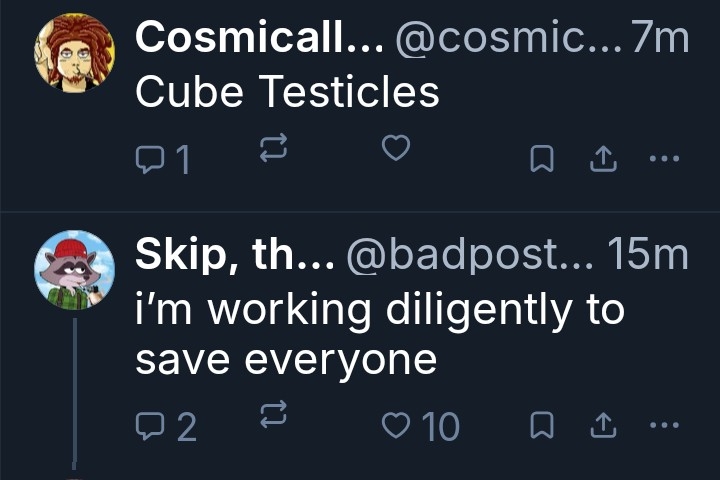The height and width of the screenshot is (480, 720).
Task: Open Cosmicall's profile avatar
Action: point(74,53)
